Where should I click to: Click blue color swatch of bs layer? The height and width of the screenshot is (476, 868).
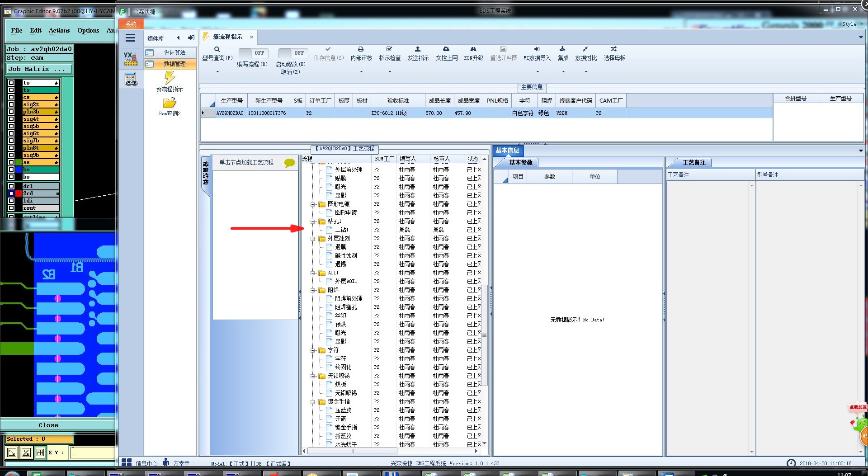(19, 170)
